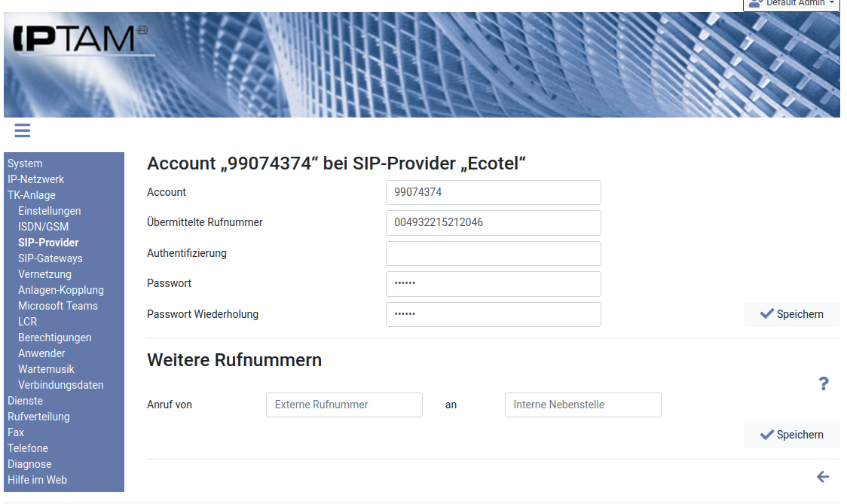The width and height of the screenshot is (847, 504).
Task: Select ISDN/GSM in the sidebar
Action: point(43,227)
